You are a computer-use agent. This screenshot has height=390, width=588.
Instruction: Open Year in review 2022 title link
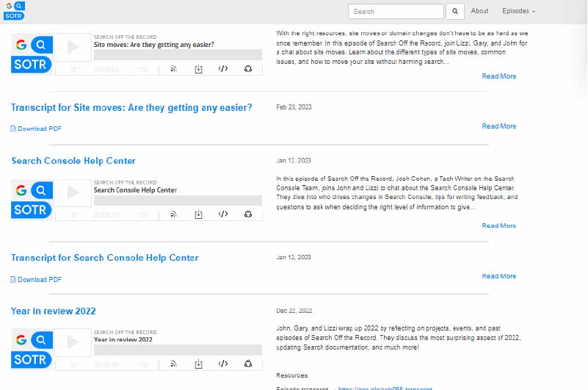(x=54, y=311)
